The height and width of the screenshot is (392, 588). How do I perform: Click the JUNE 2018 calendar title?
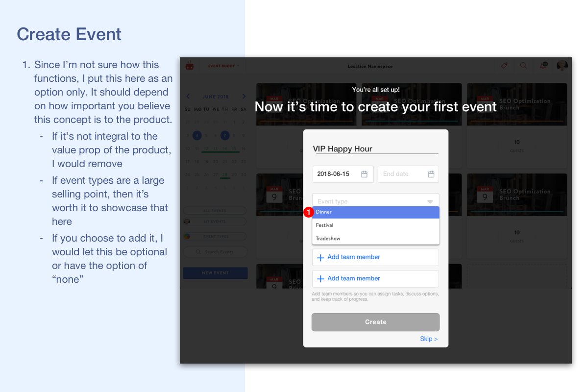click(216, 97)
